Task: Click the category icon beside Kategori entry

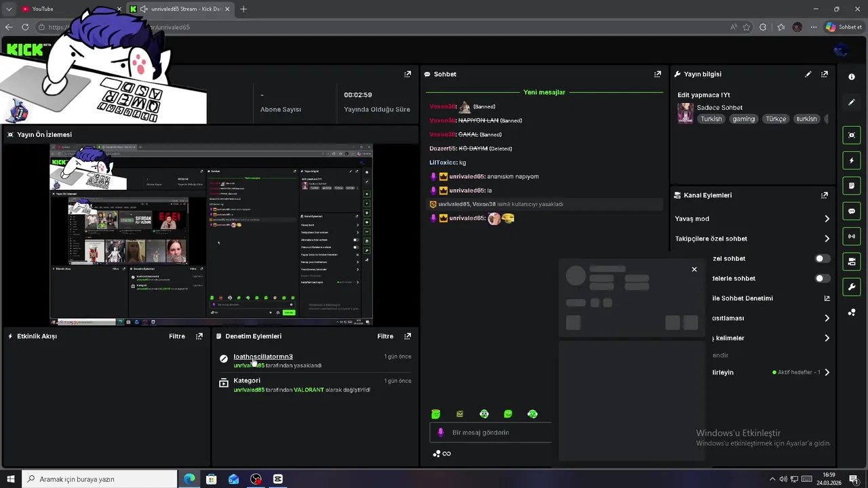Action: click(224, 383)
